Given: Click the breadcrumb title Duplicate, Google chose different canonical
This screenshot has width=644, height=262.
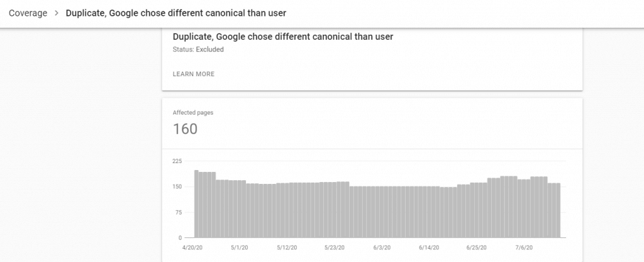Looking at the screenshot, I should click(x=176, y=13).
